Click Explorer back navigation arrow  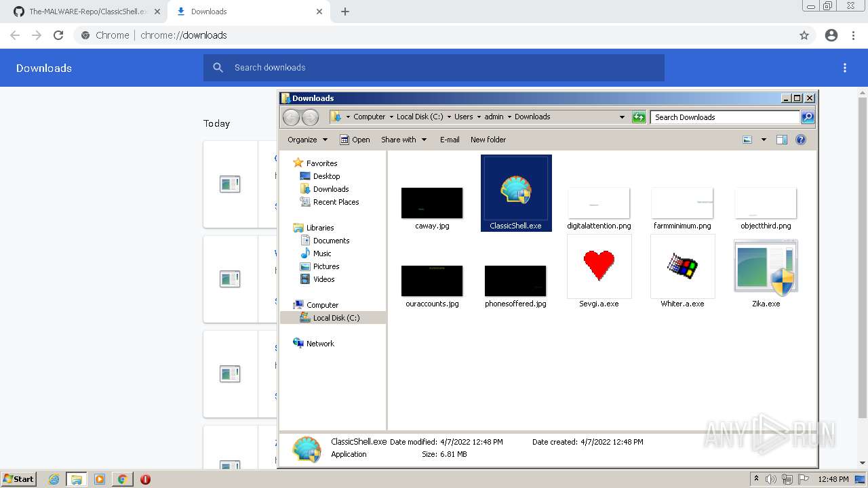pos(291,117)
